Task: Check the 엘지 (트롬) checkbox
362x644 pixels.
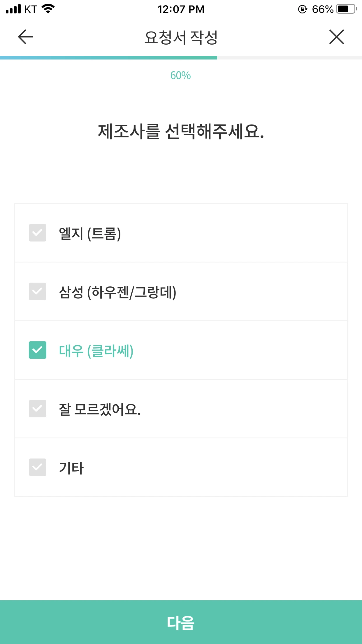Action: [38, 233]
